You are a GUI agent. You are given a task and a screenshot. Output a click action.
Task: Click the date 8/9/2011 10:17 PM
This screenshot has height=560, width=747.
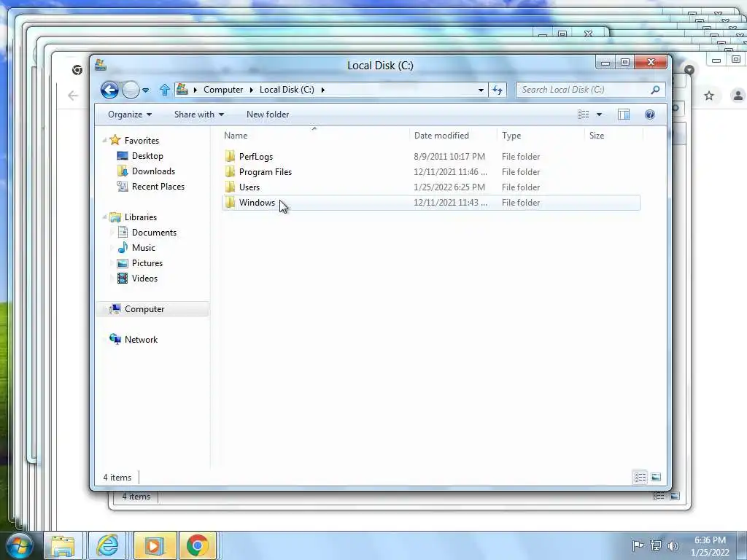coord(449,157)
